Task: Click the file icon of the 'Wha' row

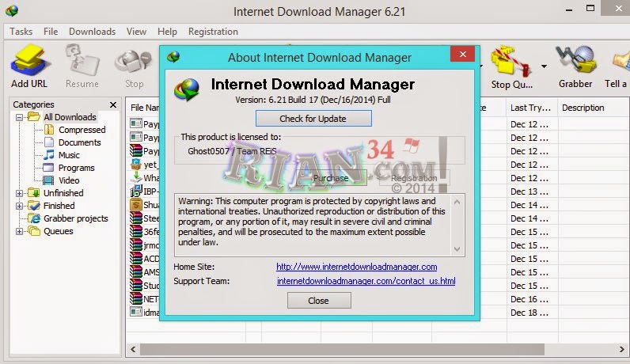Action: click(136, 177)
